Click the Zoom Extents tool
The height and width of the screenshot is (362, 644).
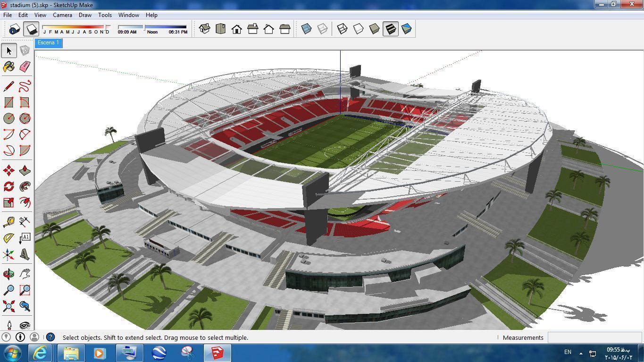(9, 306)
